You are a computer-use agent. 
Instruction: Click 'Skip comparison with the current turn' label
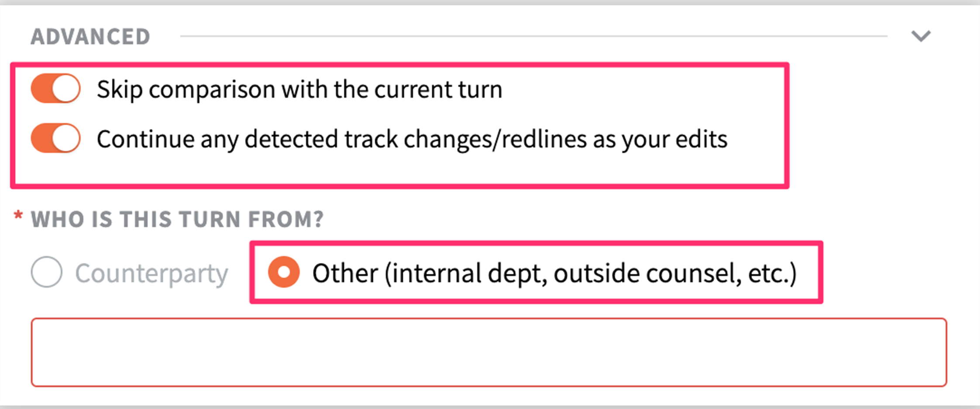click(299, 90)
